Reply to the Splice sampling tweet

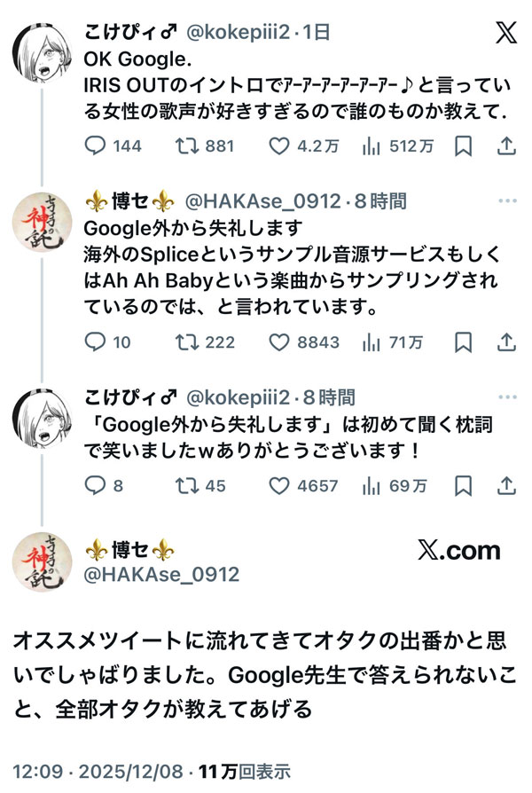pyautogui.click(x=95, y=342)
